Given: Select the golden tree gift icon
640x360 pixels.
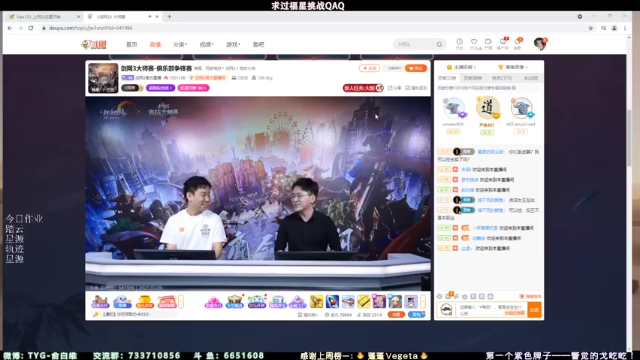Looking at the screenshot, I should [316, 302].
